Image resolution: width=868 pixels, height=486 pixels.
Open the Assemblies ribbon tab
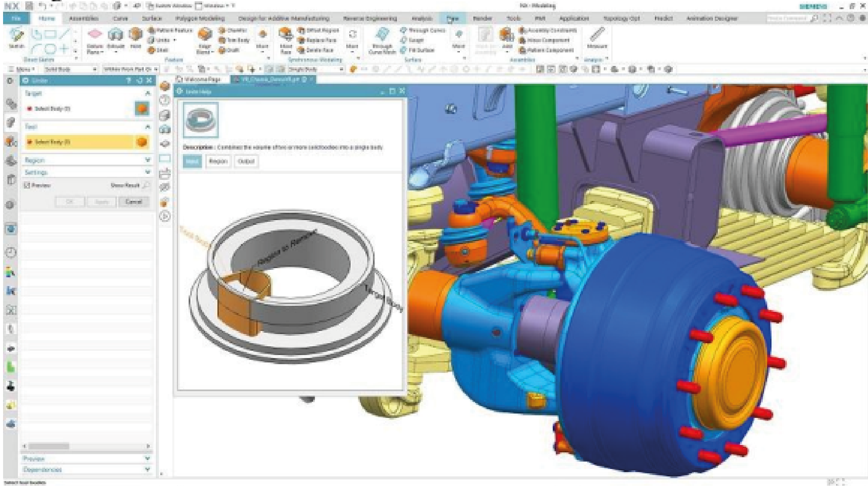[83, 18]
